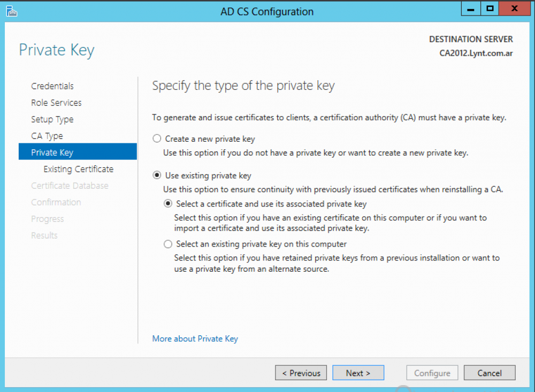The height and width of the screenshot is (392, 535).
Task: Navigate to the Setup Type step
Action: 52,119
